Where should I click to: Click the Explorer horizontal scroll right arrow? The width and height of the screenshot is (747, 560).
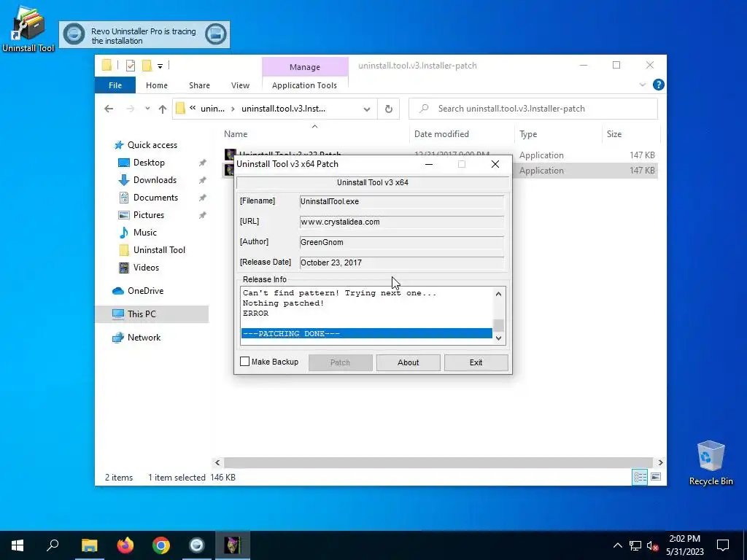pyautogui.click(x=660, y=462)
